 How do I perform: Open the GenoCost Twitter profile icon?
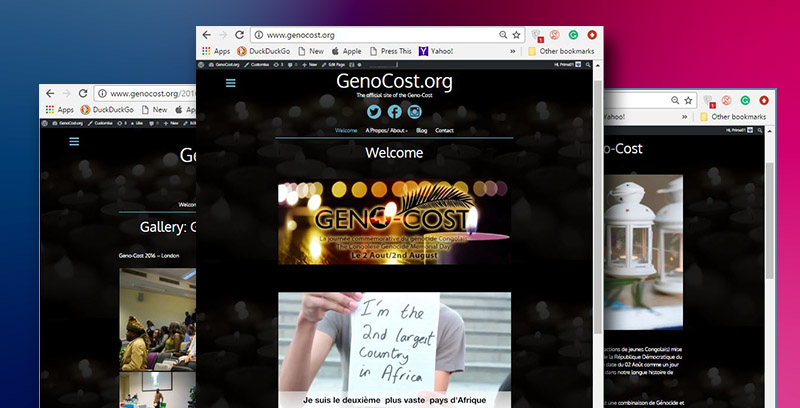[x=374, y=112]
